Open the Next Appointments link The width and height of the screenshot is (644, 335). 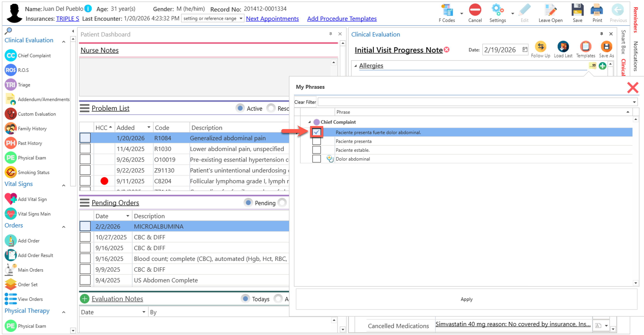(272, 19)
